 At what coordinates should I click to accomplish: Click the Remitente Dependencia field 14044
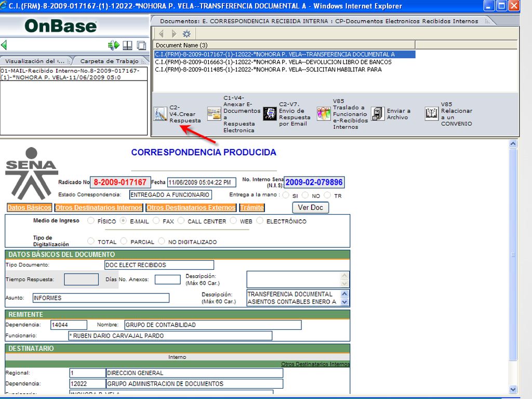coord(69,325)
